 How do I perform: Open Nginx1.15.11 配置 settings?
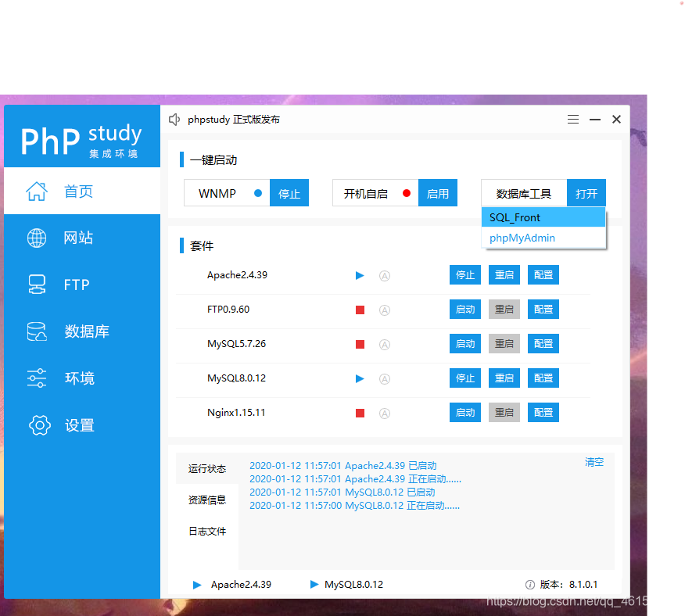pyautogui.click(x=543, y=413)
